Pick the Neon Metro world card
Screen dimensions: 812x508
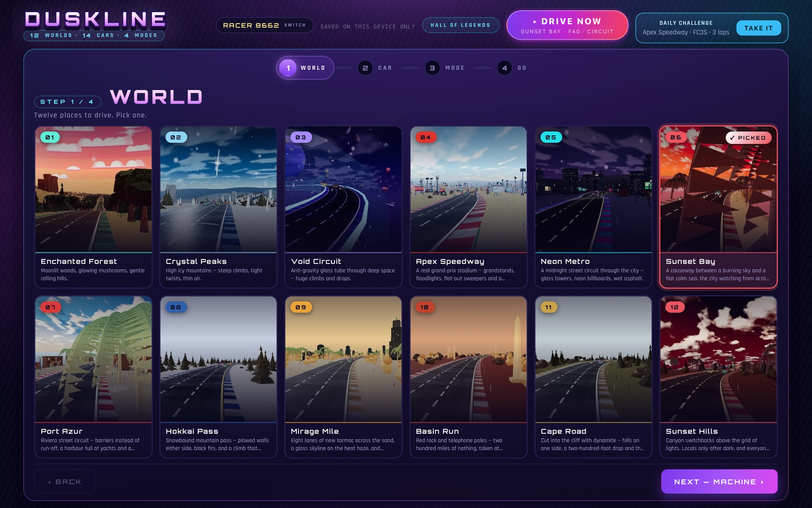(593, 207)
